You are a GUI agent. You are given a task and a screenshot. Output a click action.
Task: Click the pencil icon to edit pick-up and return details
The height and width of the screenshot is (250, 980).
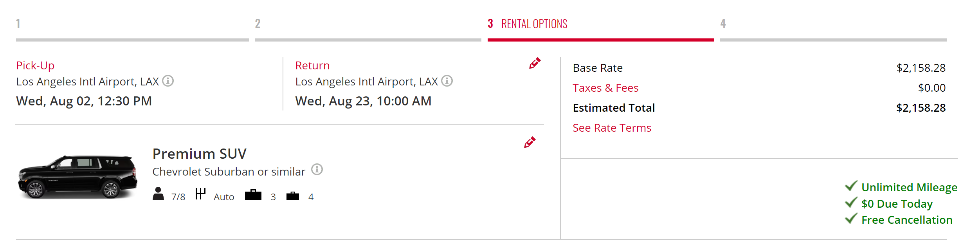535,63
